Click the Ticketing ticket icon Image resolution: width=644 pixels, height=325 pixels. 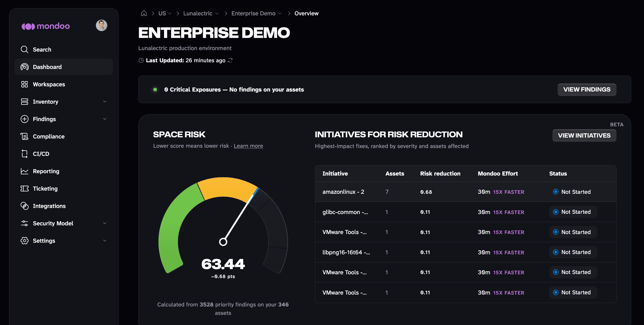coord(25,189)
